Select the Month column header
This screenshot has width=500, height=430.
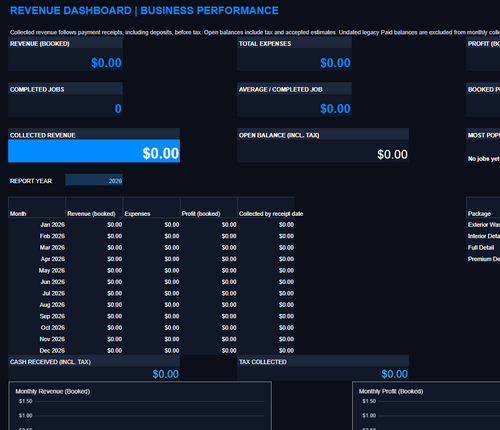[x=37, y=207]
